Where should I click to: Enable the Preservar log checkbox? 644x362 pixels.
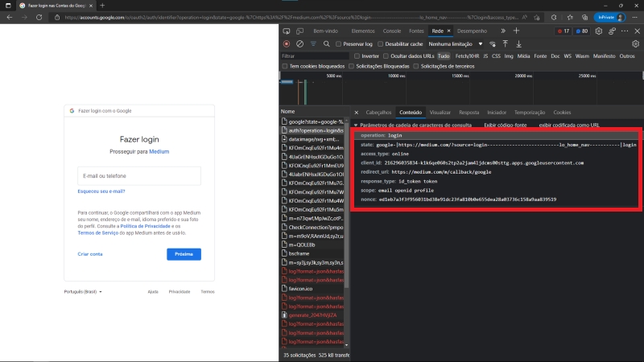(x=339, y=43)
